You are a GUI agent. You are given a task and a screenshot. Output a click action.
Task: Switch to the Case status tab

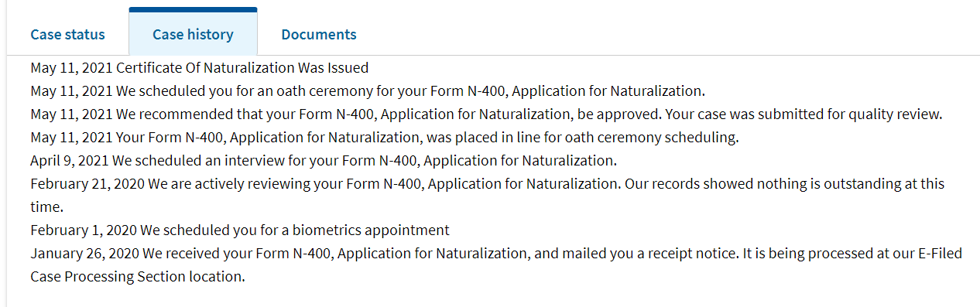coord(67,34)
